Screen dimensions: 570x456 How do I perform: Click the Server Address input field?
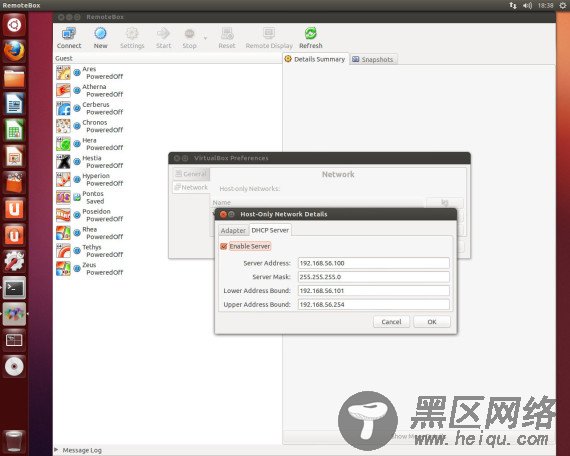pyautogui.click(x=374, y=263)
